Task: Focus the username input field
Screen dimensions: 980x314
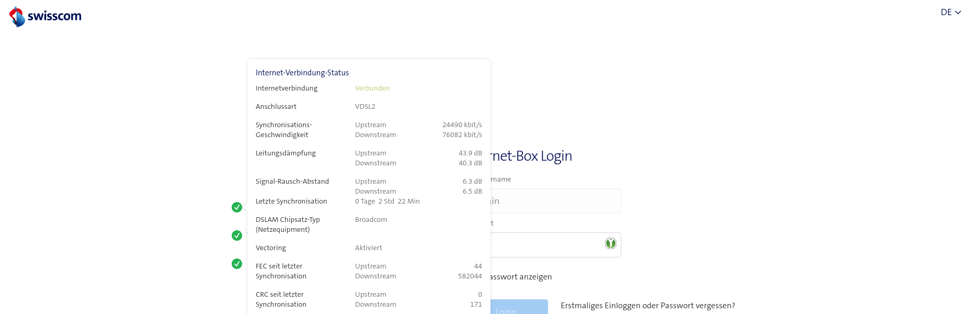Action: click(554, 201)
